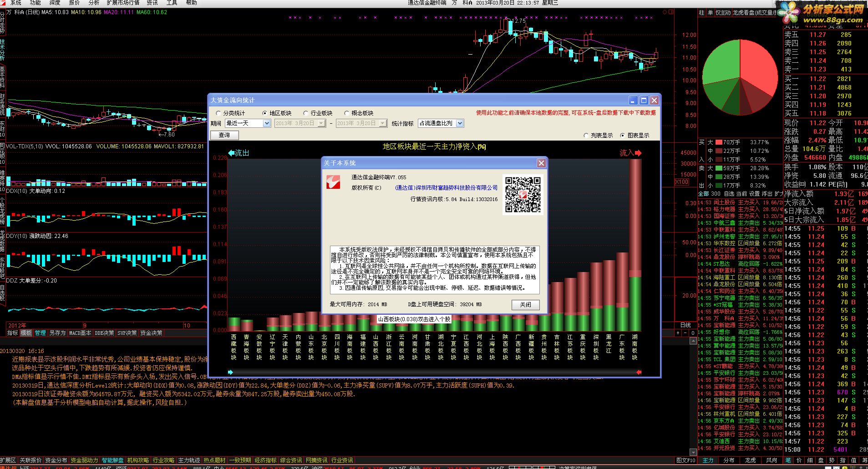This screenshot has height=469, width=868.
Task: Click the plus zoom button beside 日线
Action: pos(679,333)
